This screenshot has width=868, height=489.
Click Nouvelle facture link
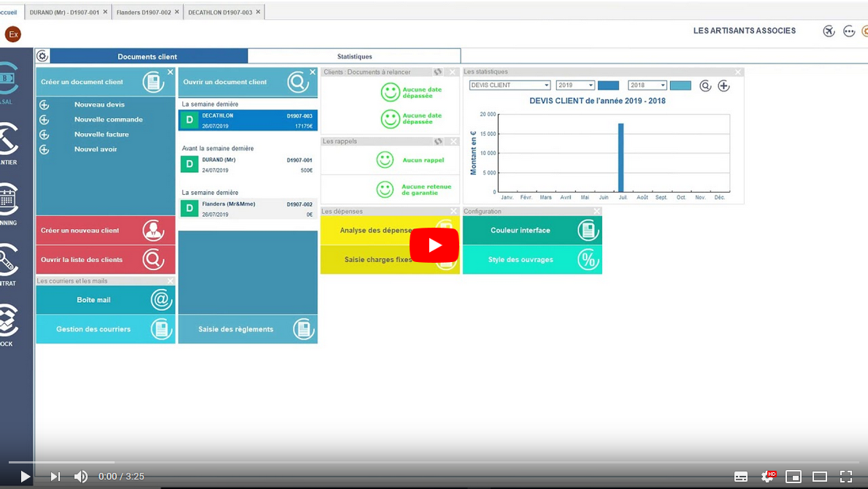pos(101,134)
